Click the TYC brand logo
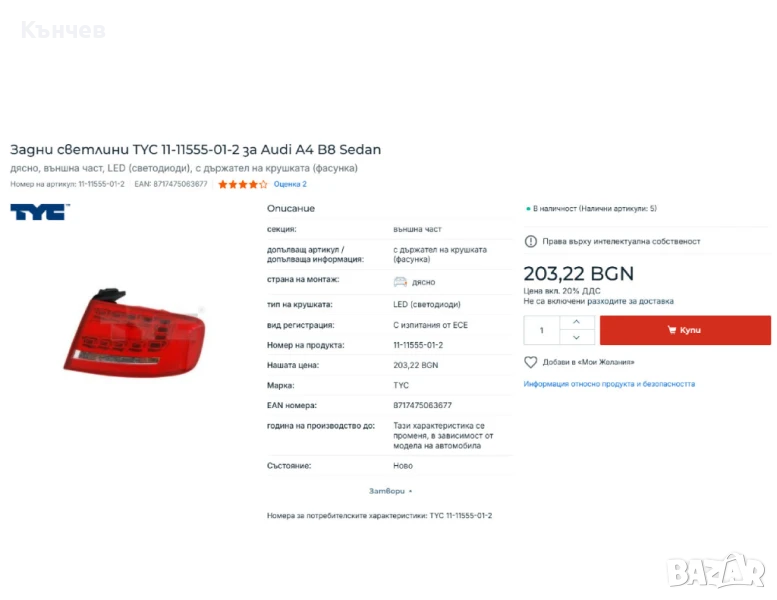777x600 pixels. click(40, 212)
